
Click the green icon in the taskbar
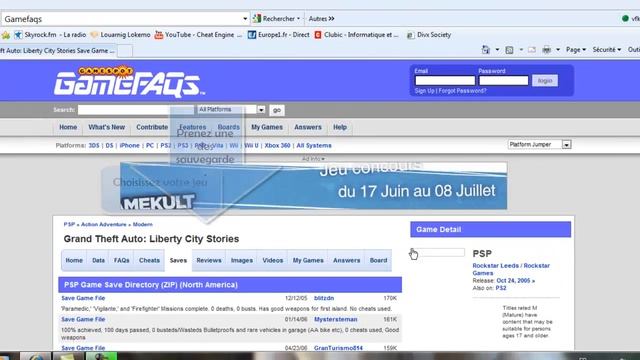(x=101, y=356)
